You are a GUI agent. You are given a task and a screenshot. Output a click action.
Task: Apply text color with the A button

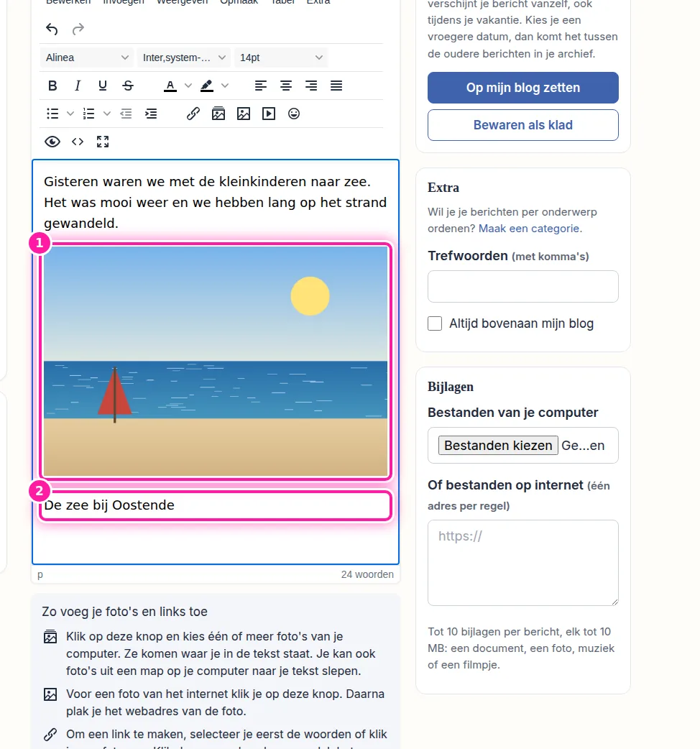(x=170, y=86)
